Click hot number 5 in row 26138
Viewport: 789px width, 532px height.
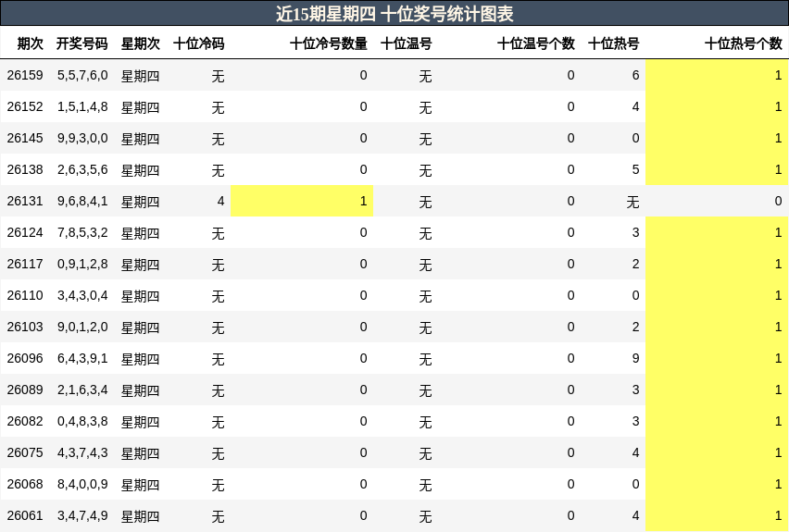click(635, 170)
